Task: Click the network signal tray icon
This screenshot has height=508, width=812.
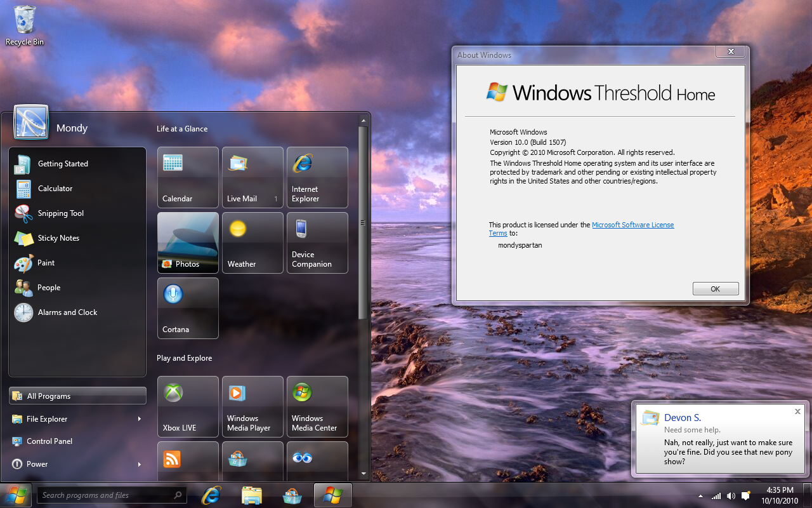Action: click(716, 496)
